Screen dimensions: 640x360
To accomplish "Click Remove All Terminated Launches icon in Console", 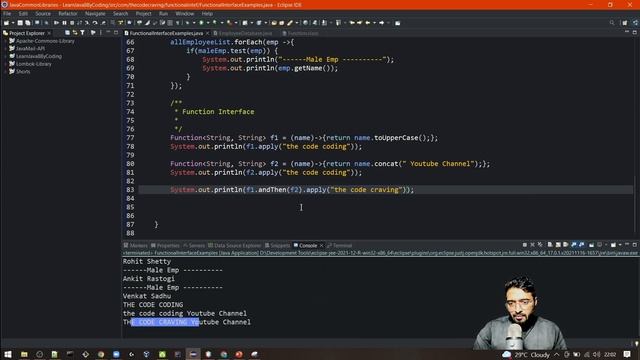I will click(x=540, y=245).
